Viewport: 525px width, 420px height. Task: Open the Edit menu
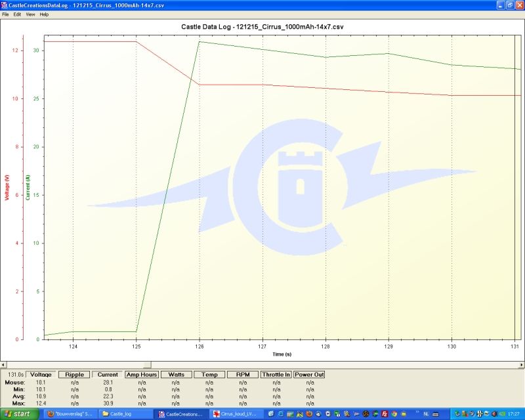tap(17, 14)
